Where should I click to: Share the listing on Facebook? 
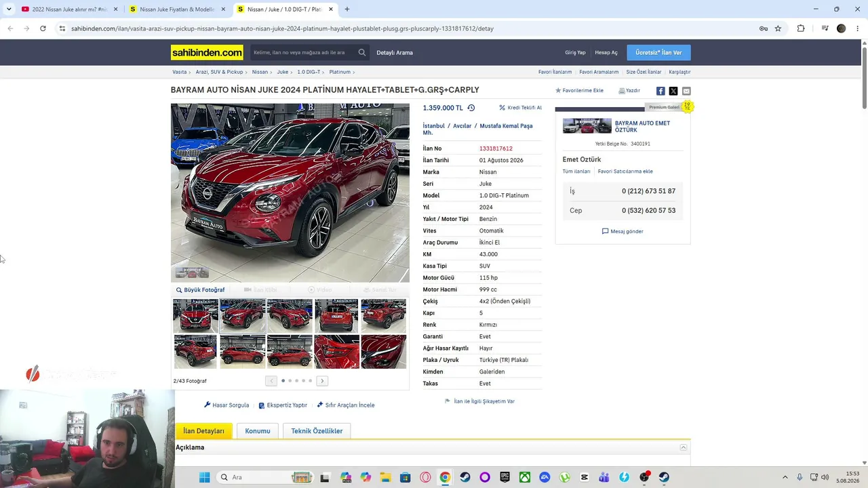tap(660, 91)
